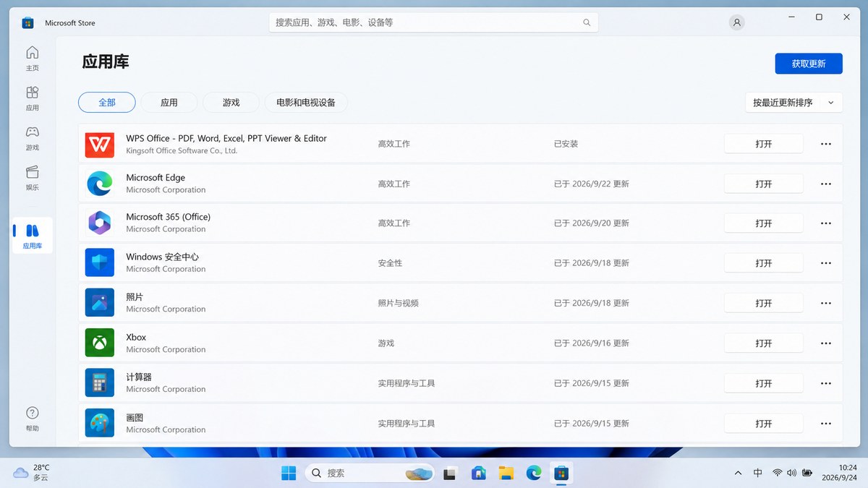Viewport: 868px width, 488px height.
Task: Click Kingsoft Office Software Co., Ltd. publisher text
Action: 182,151
